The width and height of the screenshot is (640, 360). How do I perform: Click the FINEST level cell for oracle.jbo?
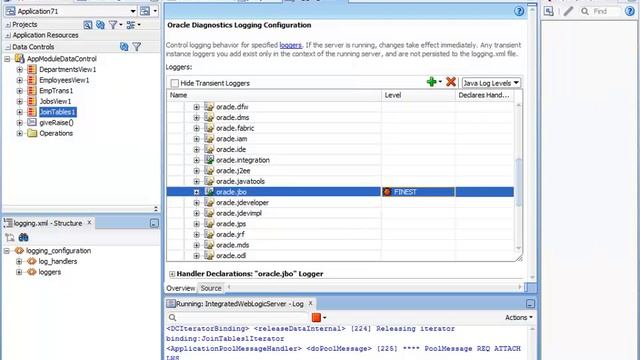pyautogui.click(x=418, y=192)
